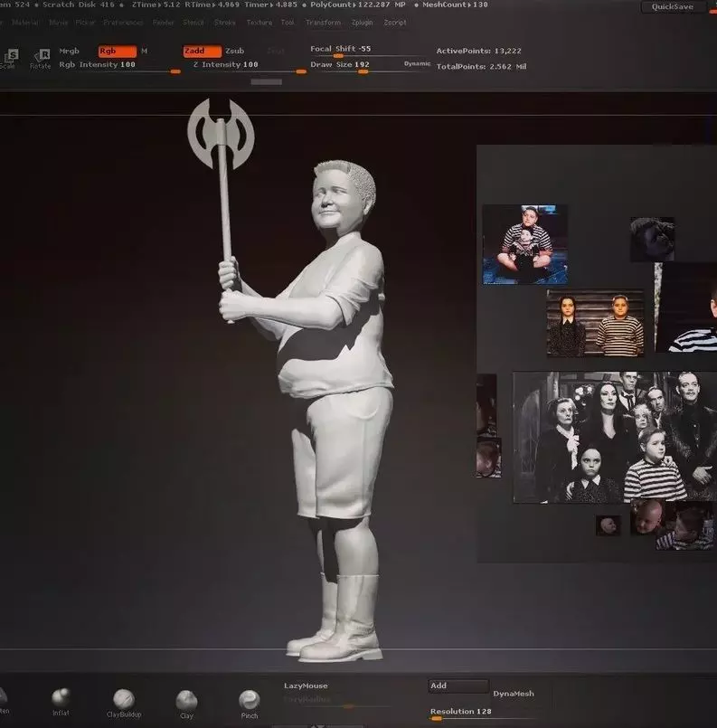The width and height of the screenshot is (717, 728).
Task: Click the Add button near DynaMesh
Action: pos(458,685)
